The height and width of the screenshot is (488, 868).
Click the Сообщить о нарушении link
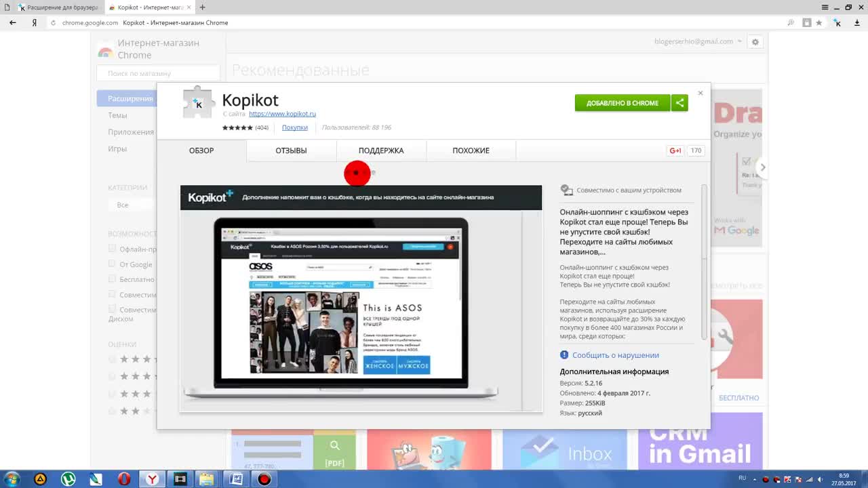click(x=616, y=355)
